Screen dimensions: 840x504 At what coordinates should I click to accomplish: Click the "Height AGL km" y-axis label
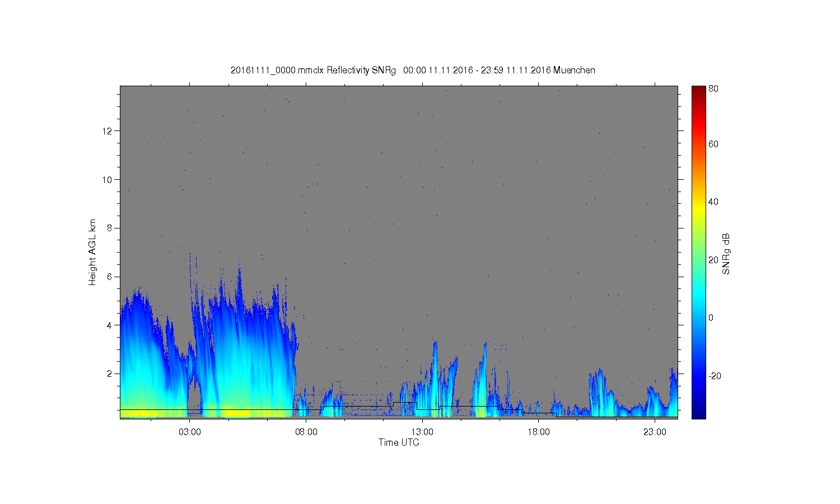92,252
